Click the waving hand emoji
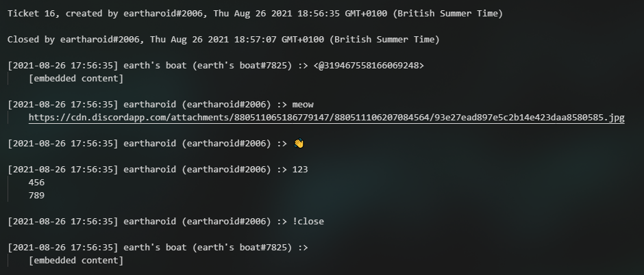Screen dimensions: 644x275 (x=298, y=144)
